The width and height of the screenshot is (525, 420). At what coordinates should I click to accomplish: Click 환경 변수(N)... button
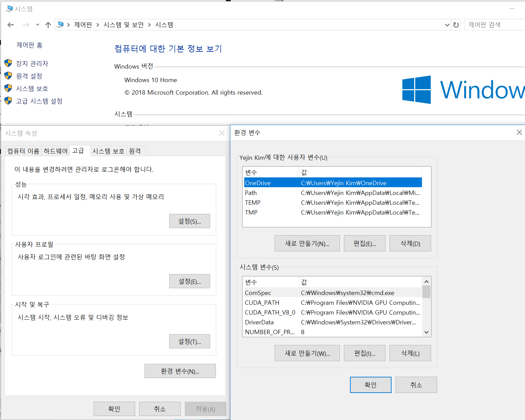pyautogui.click(x=180, y=371)
